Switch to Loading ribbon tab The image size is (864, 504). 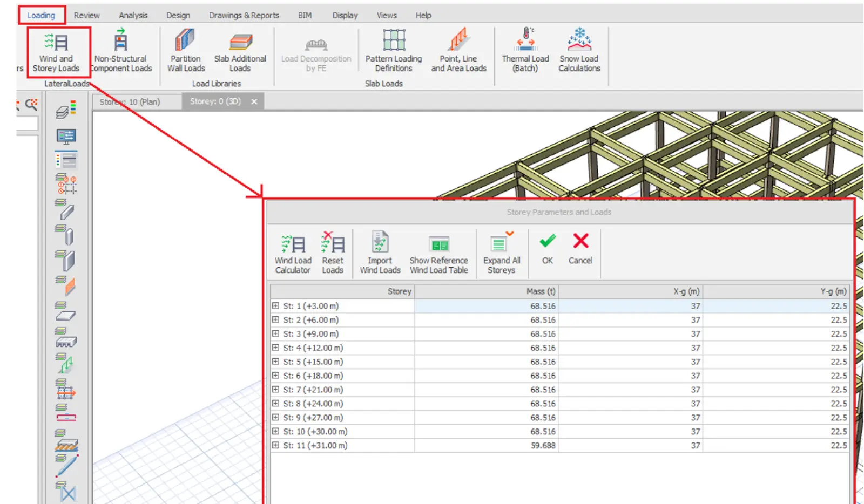click(x=42, y=15)
